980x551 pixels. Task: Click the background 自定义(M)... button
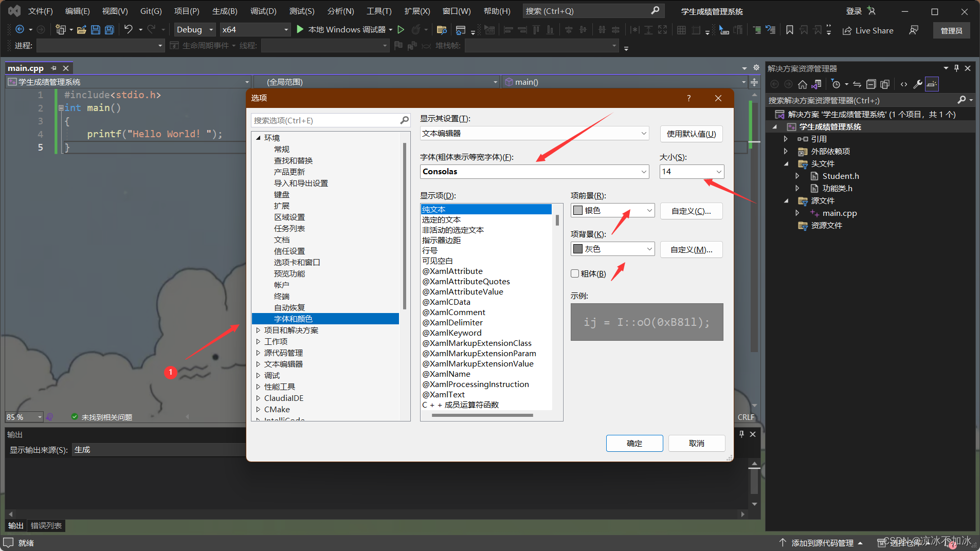[692, 249]
